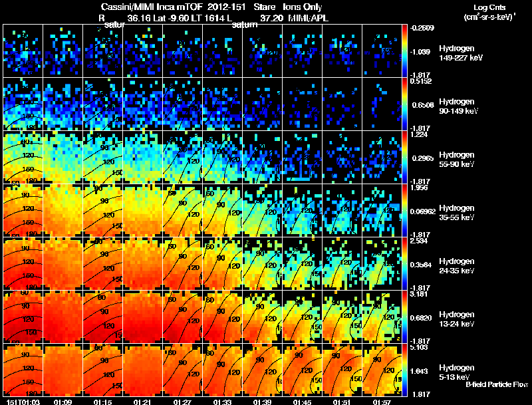Select the 'Hydrogen 90-149 keV' row label
This screenshot has height=405, width=532.
pyautogui.click(x=459, y=106)
